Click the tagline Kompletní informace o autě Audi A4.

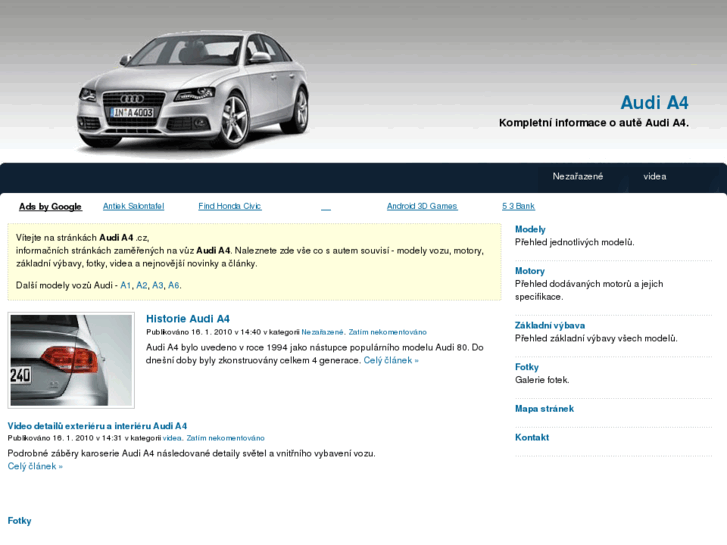(x=593, y=123)
